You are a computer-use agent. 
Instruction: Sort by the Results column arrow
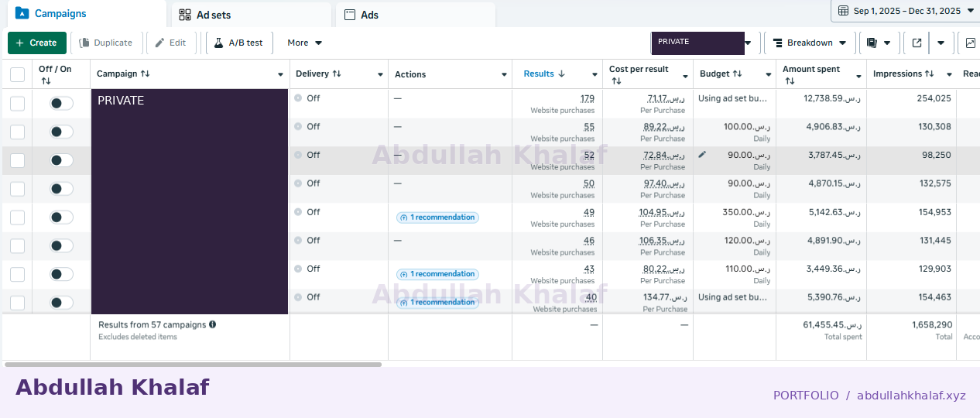click(561, 74)
